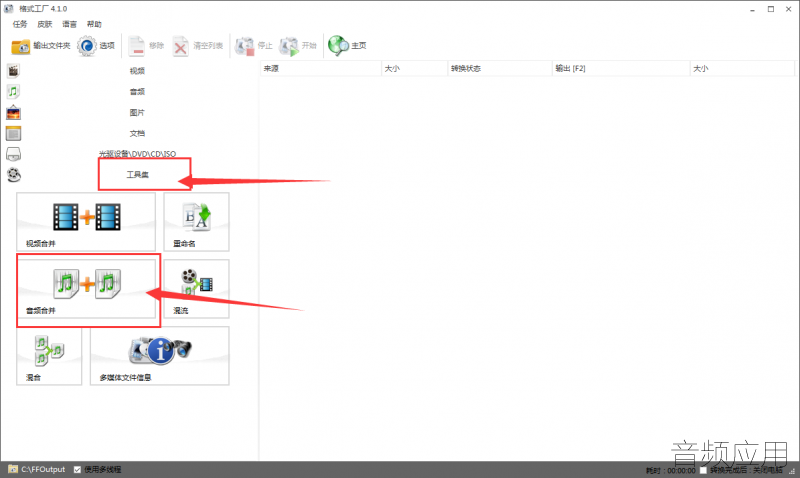Image resolution: width=800 pixels, height=478 pixels.
Task: Enable 转换完成后关闭电脑 shutdown checkbox
Action: [x=703, y=470]
